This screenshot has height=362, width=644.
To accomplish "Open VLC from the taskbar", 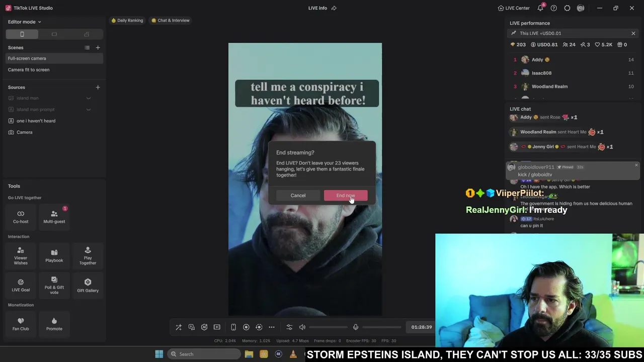I will [x=293, y=354].
